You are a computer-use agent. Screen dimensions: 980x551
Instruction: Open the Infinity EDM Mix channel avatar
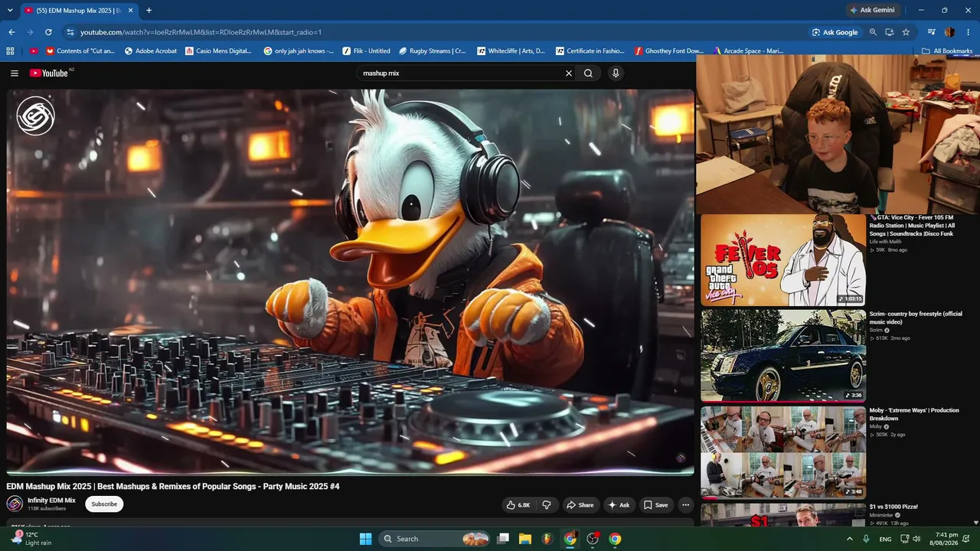coord(15,504)
